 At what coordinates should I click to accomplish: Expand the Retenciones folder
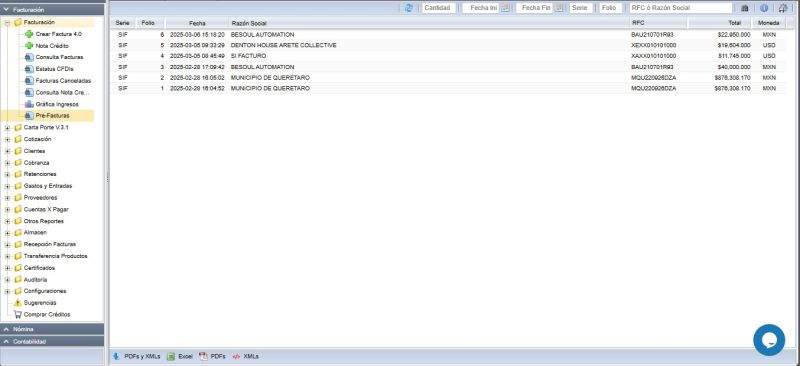(x=8, y=174)
